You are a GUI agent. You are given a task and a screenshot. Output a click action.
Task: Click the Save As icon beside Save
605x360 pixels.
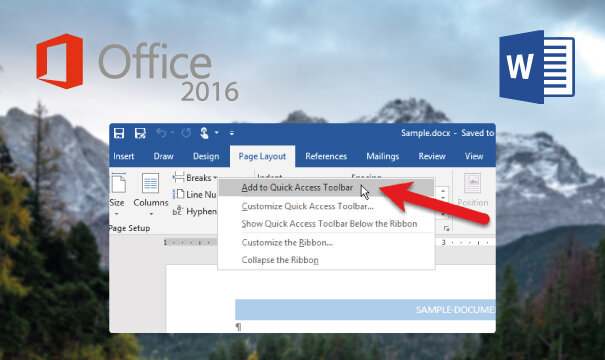(140, 133)
